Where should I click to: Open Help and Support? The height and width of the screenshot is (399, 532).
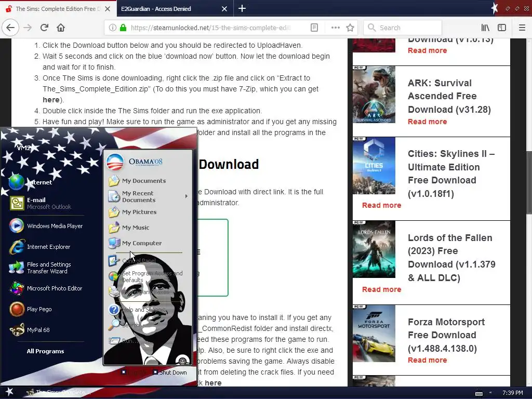click(x=137, y=310)
